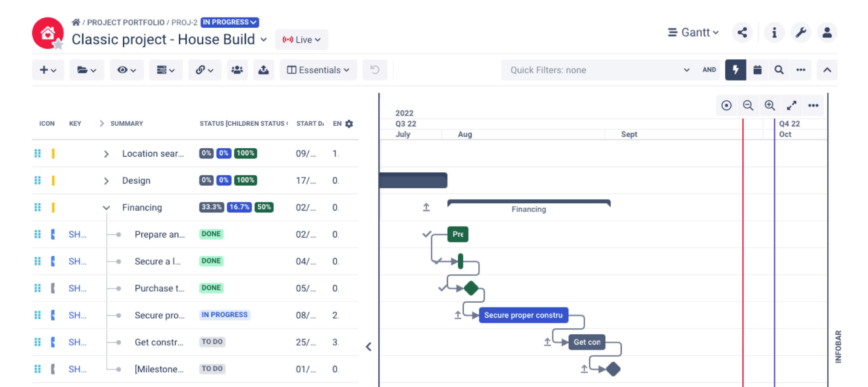Open column settings gear icon
Image resolution: width=868 pixels, height=387 pixels.
349,124
